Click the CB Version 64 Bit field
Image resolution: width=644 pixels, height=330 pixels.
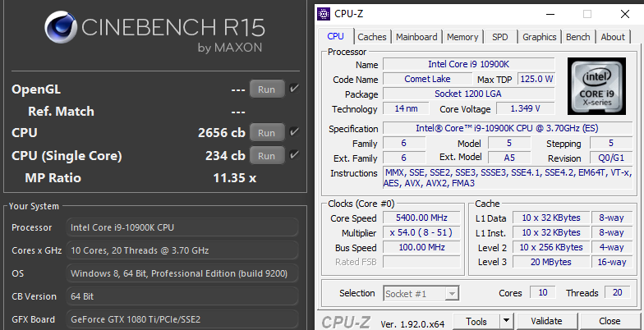182,296
